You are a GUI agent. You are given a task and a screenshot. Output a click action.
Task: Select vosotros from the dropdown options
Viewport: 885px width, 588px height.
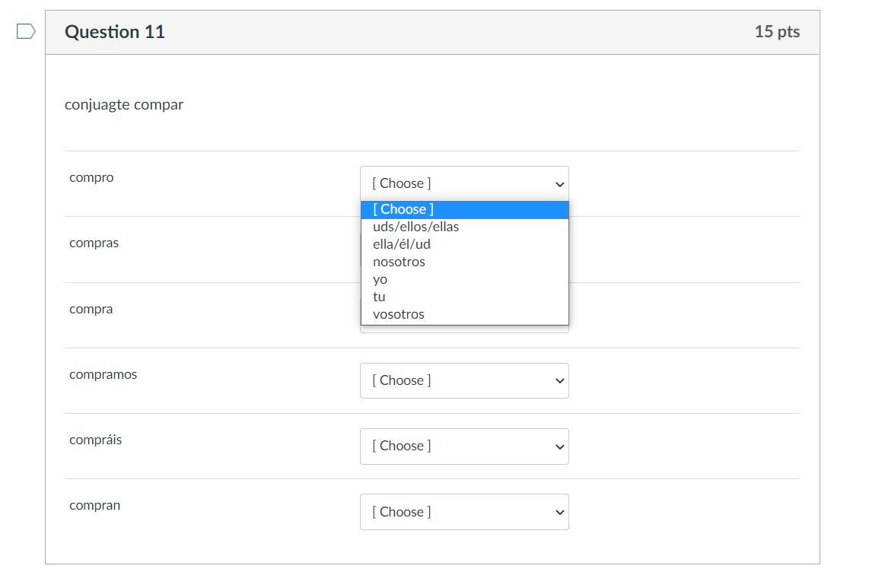point(464,314)
